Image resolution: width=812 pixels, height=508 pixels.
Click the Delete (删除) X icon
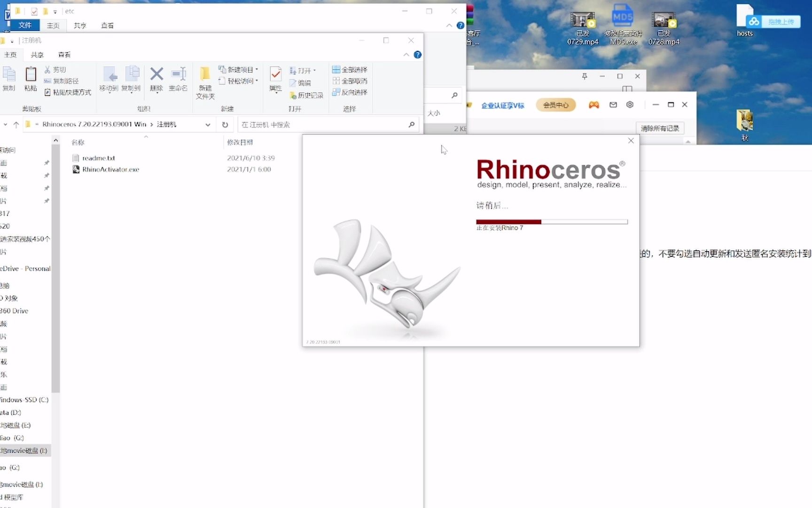(x=156, y=78)
